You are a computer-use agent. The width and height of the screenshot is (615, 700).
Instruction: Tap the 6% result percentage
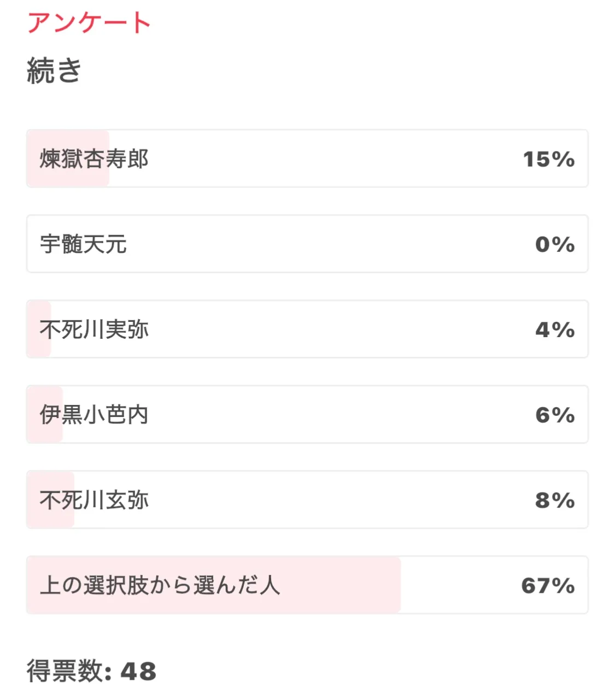coord(554,415)
